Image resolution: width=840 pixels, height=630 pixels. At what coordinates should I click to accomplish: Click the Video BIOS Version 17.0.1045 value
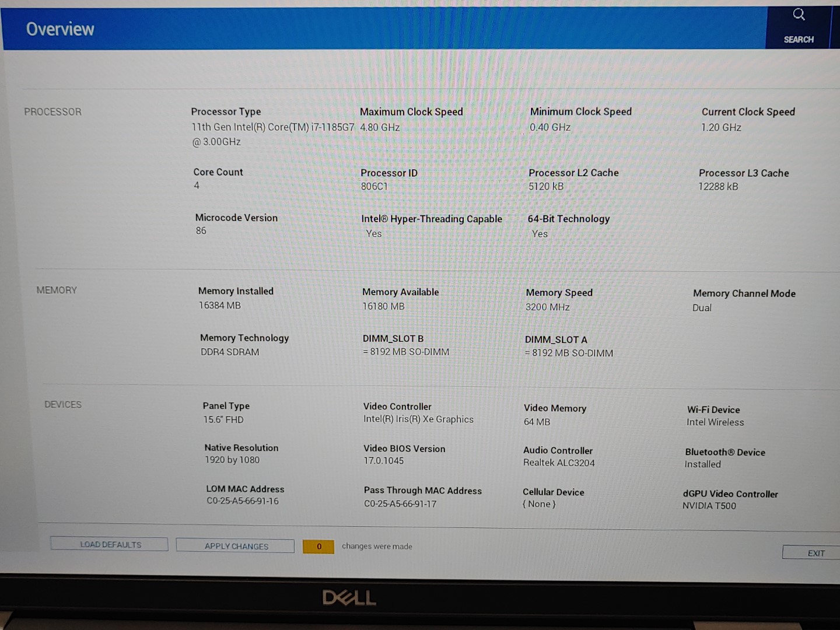(x=384, y=461)
